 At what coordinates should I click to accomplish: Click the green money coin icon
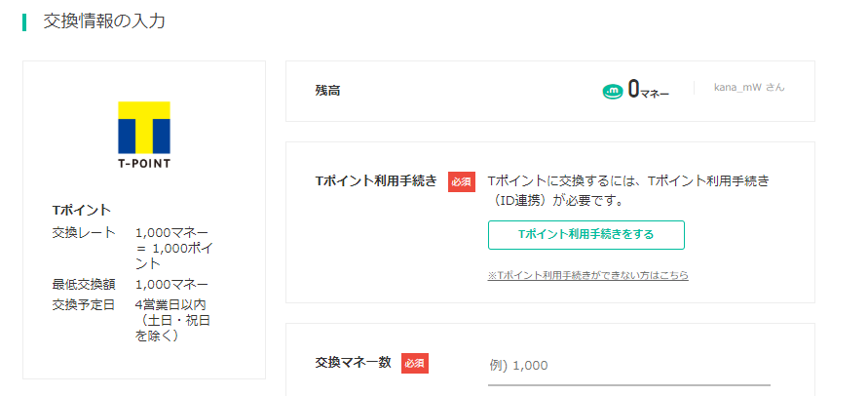point(613,91)
